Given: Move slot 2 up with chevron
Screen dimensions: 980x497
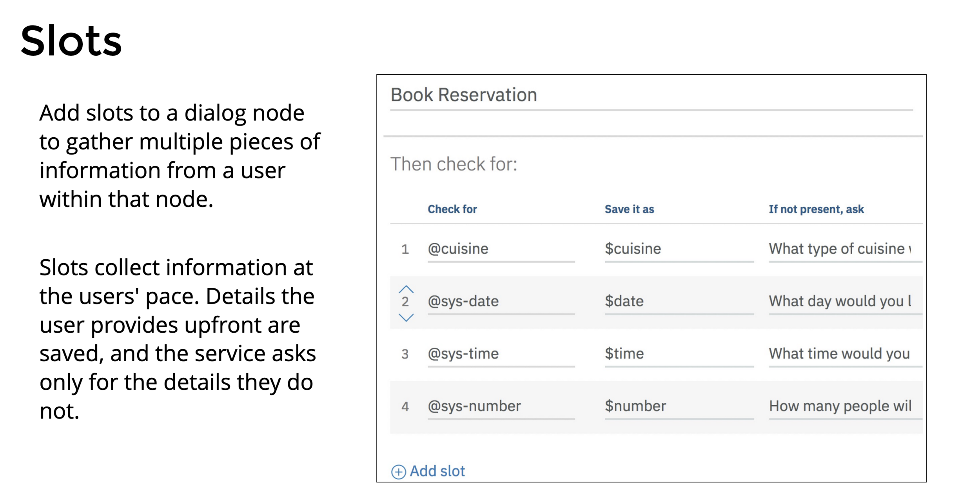Looking at the screenshot, I should click(406, 290).
